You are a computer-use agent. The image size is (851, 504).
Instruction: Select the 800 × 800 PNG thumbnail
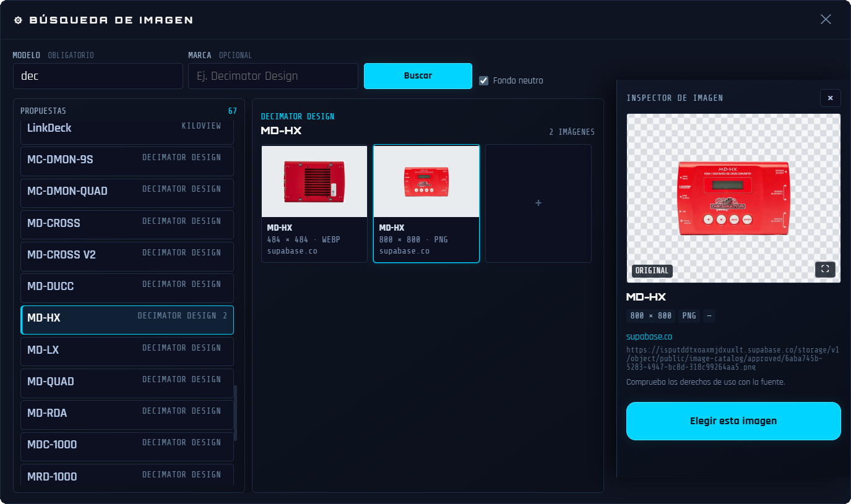click(x=426, y=203)
